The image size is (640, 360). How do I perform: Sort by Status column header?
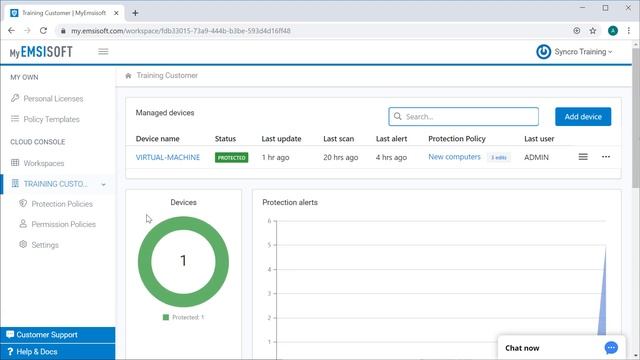tap(225, 139)
